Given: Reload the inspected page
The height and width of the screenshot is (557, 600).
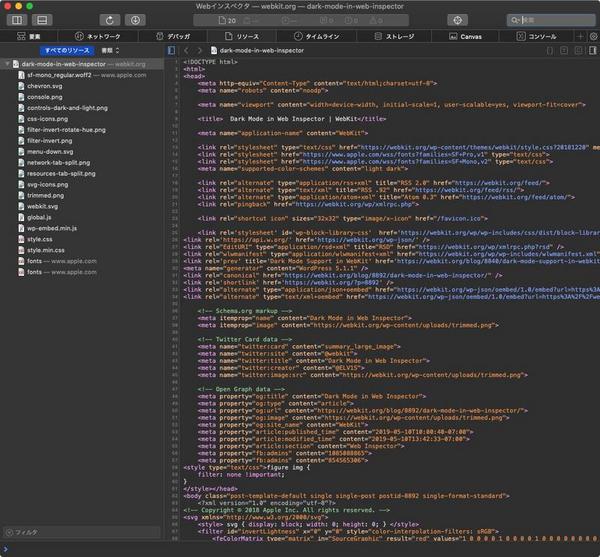Looking at the screenshot, I should point(109,20).
